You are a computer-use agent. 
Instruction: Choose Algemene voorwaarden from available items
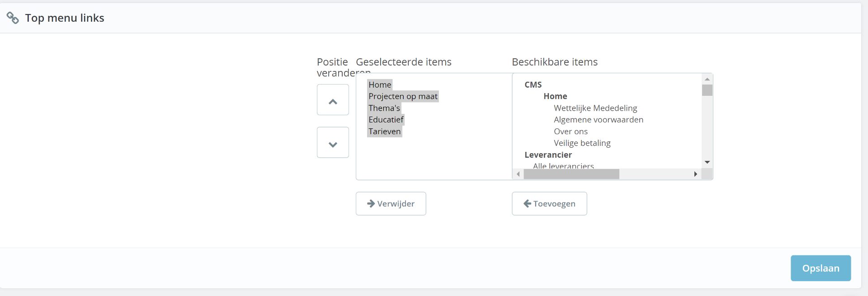tap(599, 120)
